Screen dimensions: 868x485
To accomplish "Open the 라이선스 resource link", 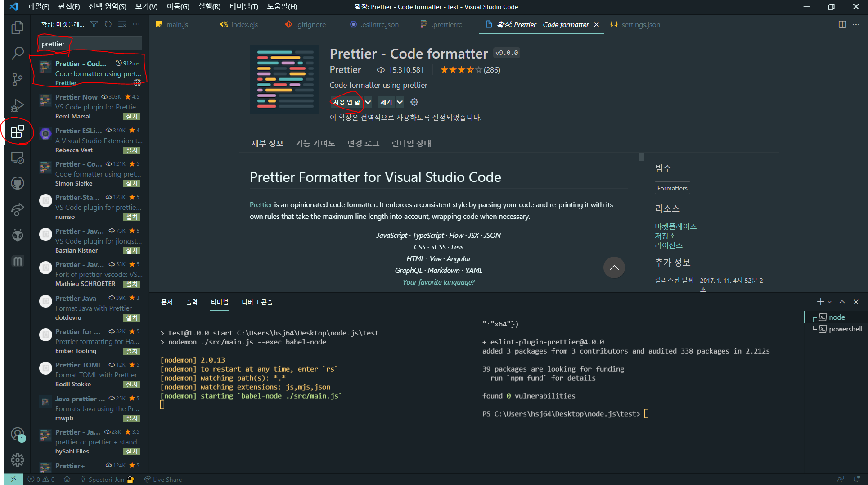I will (x=669, y=245).
